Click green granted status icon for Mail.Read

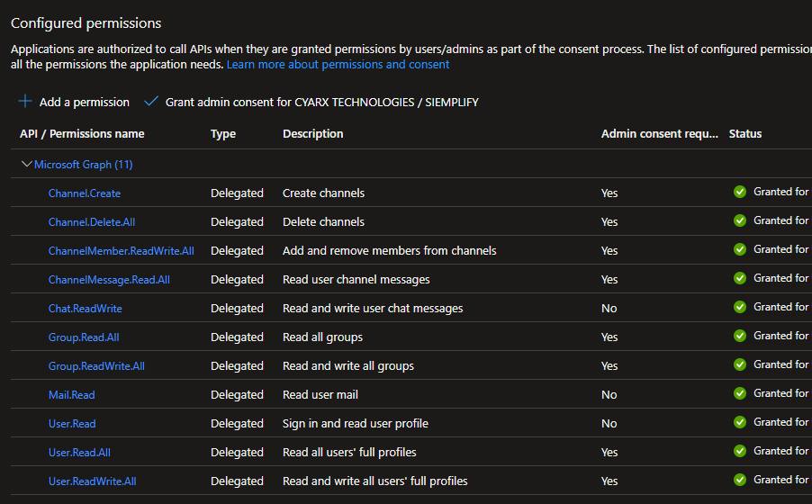(740, 393)
